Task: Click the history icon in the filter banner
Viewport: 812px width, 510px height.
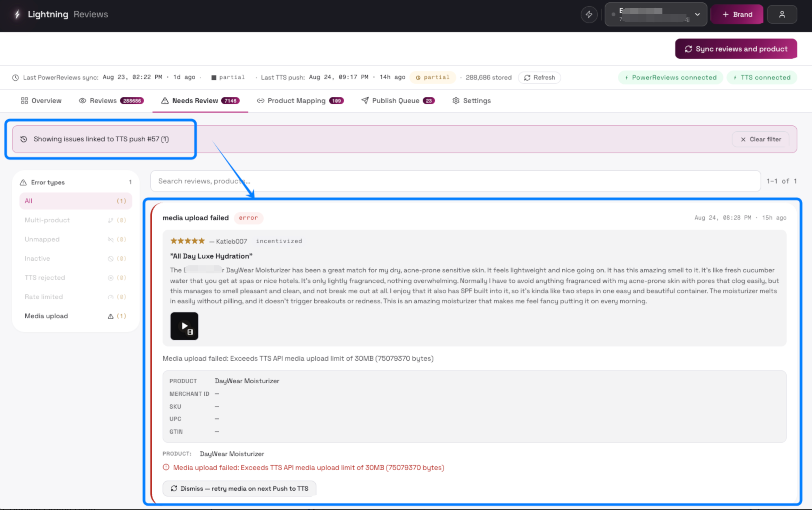Action: pyautogui.click(x=24, y=139)
